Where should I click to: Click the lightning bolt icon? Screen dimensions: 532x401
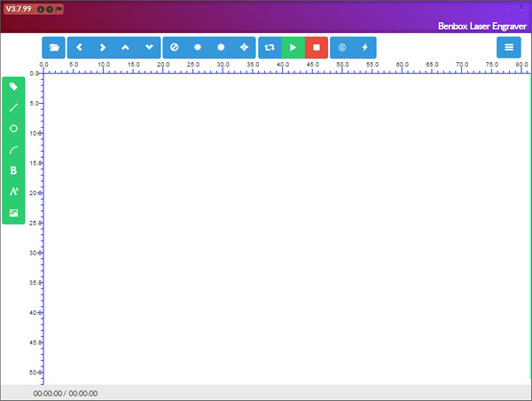(x=364, y=47)
